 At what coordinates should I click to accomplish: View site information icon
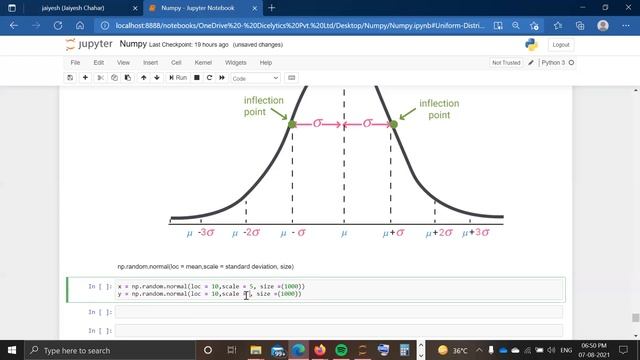105,25
